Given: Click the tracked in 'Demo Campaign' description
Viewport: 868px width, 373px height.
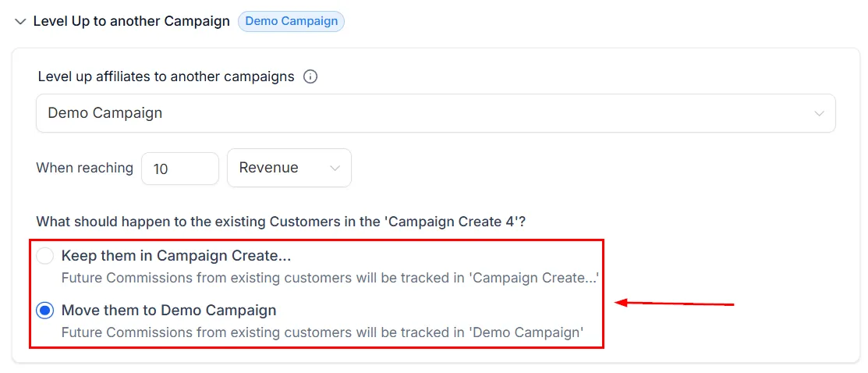Looking at the screenshot, I should click(323, 332).
